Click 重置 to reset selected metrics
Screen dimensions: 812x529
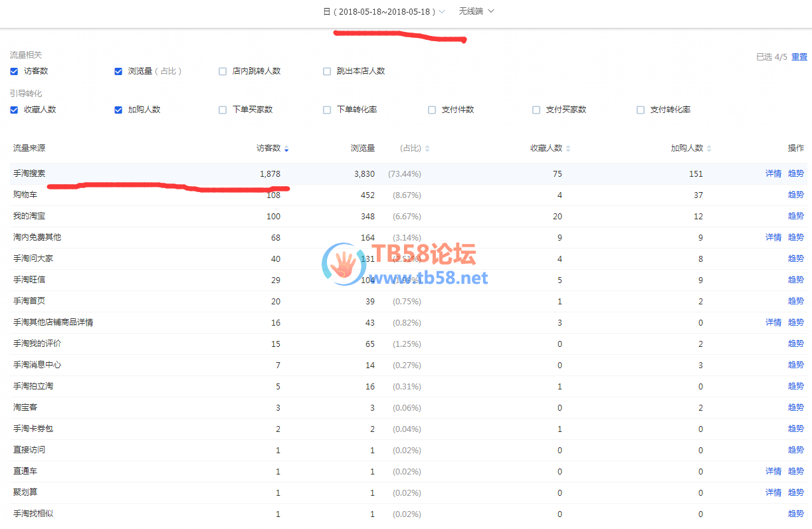799,57
